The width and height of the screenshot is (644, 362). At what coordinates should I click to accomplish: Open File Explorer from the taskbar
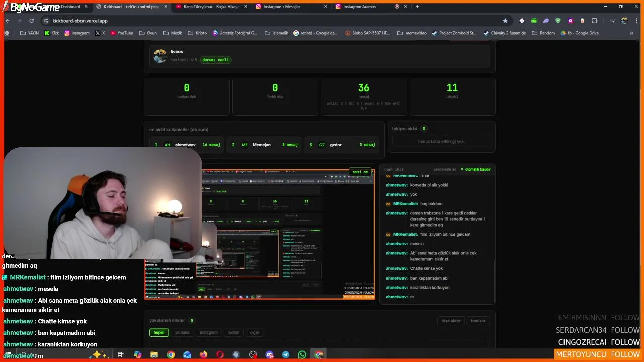154,354
